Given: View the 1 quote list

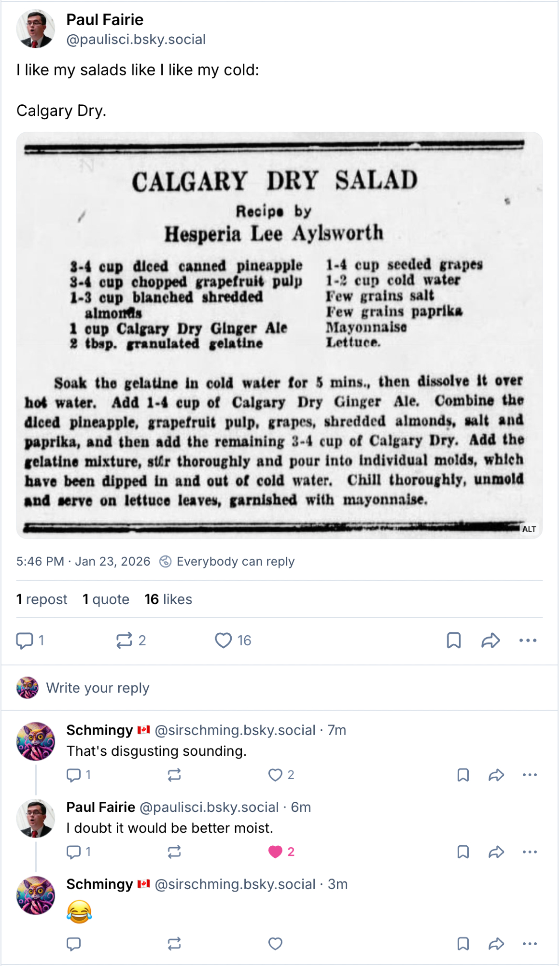Looking at the screenshot, I should tap(106, 599).
